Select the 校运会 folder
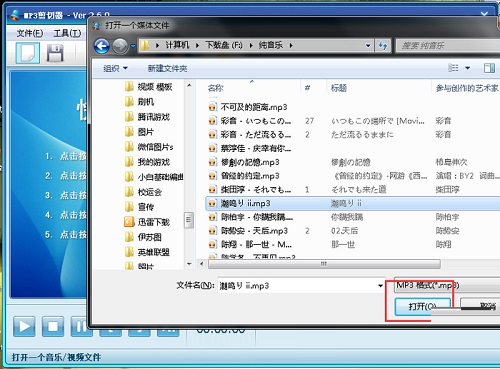Screen dimensions: 500x369 (x=150, y=192)
